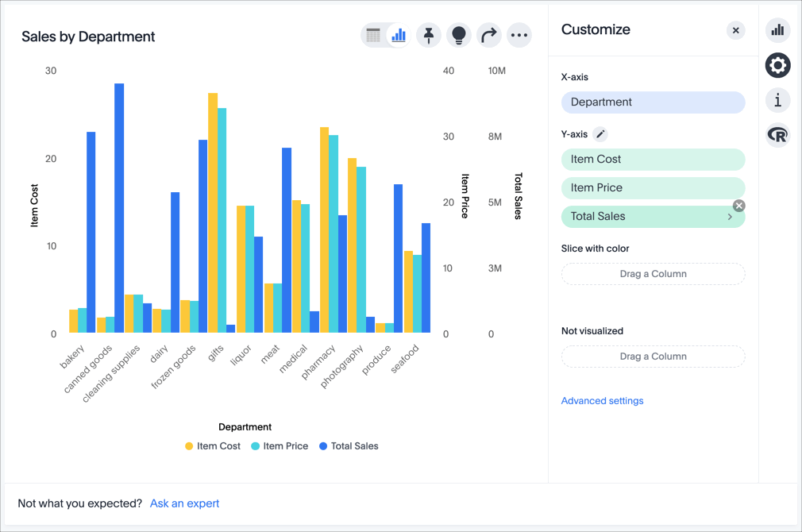Share the Sales by Department chart
802x532 pixels.
(489, 35)
